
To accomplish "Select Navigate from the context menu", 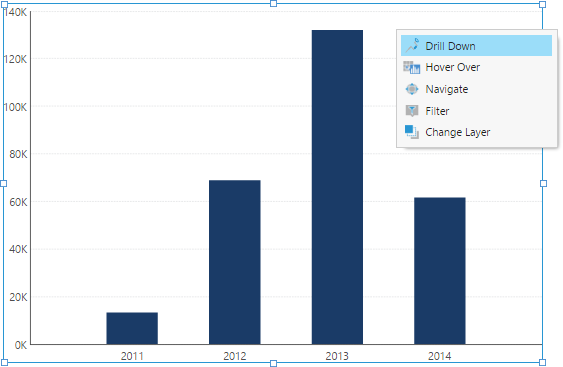I will point(476,89).
